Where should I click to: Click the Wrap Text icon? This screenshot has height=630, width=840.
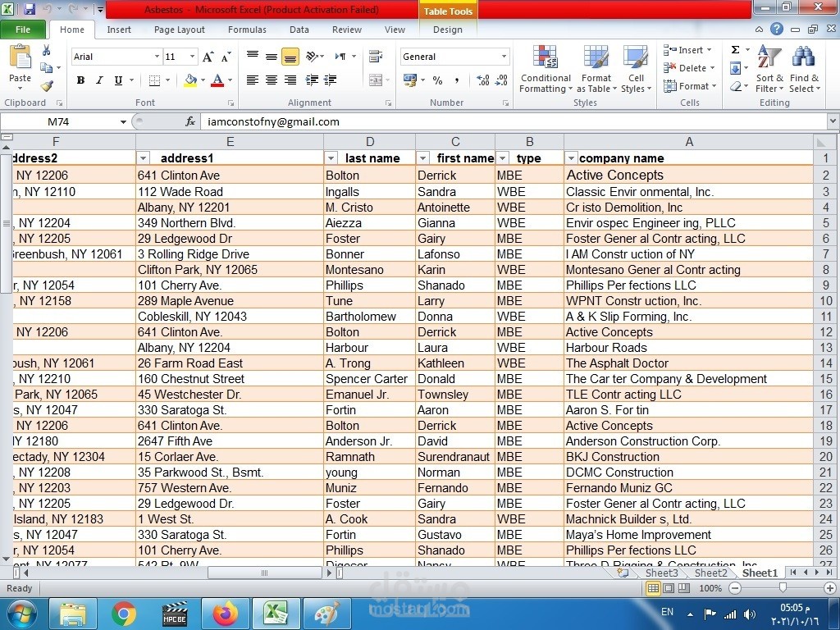[376, 57]
